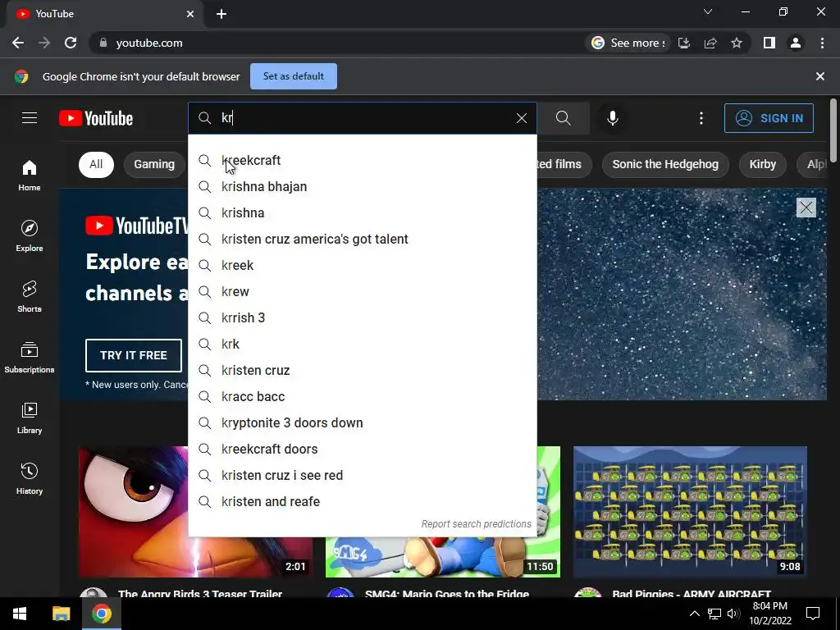Reload the page in Chrome
This screenshot has width=840, height=630.
click(71, 43)
